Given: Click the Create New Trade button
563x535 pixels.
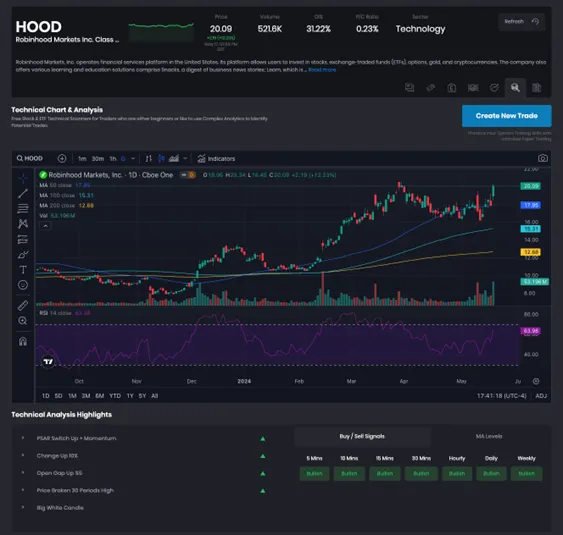Looking at the screenshot, I should [507, 116].
